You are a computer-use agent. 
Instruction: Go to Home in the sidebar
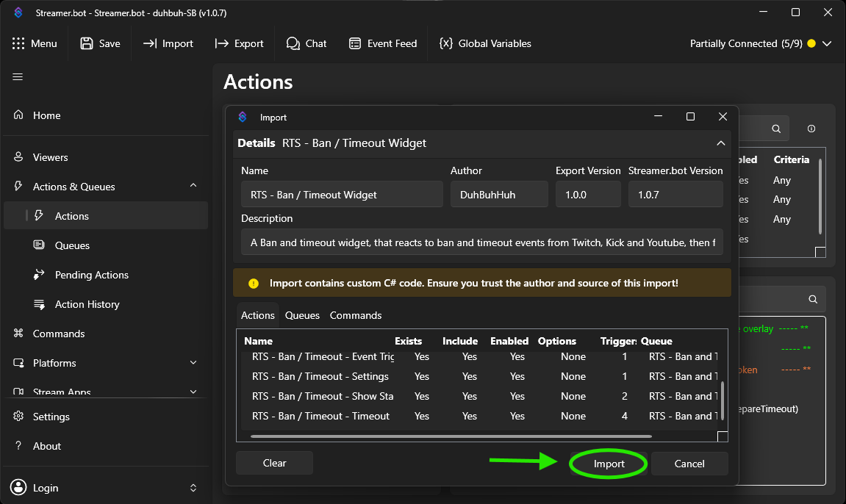pyautogui.click(x=106, y=115)
